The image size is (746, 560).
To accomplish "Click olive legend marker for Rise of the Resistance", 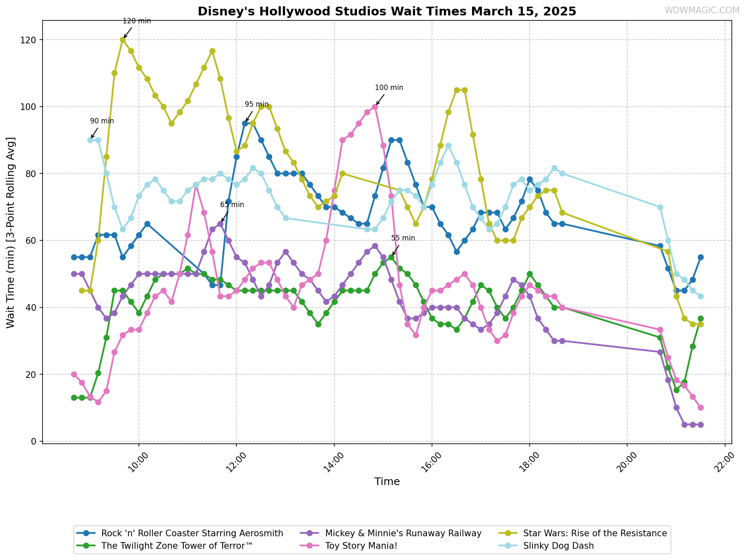I will [x=508, y=533].
